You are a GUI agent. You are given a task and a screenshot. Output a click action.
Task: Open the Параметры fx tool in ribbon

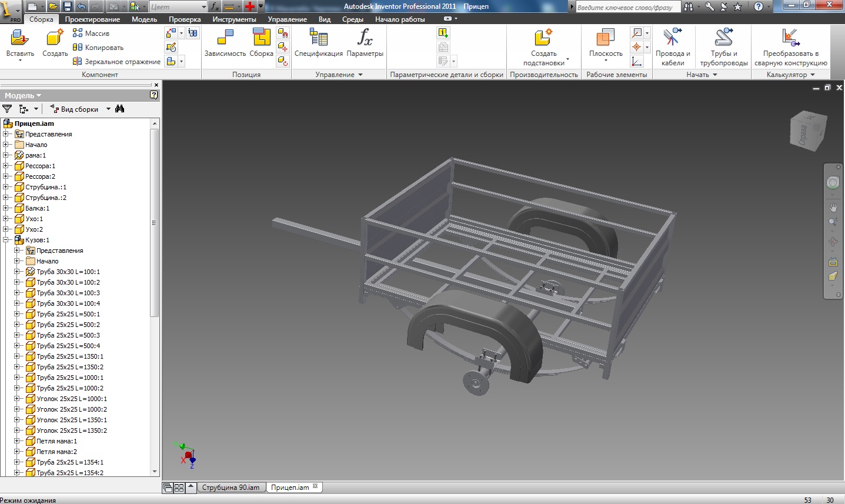tap(365, 44)
